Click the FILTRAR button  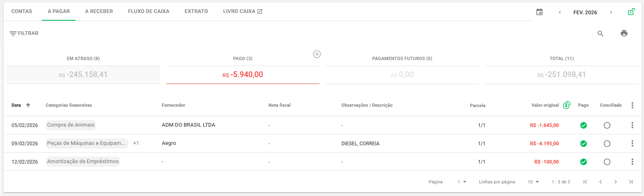[x=24, y=33]
